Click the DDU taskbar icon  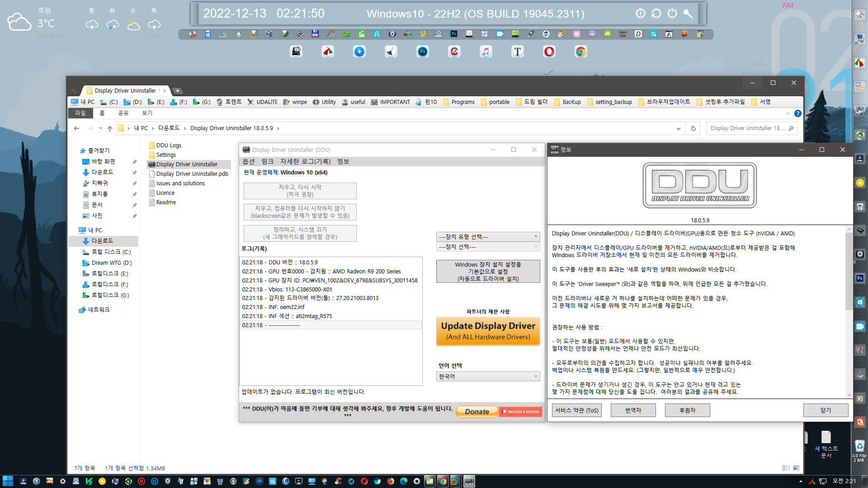tap(469, 481)
